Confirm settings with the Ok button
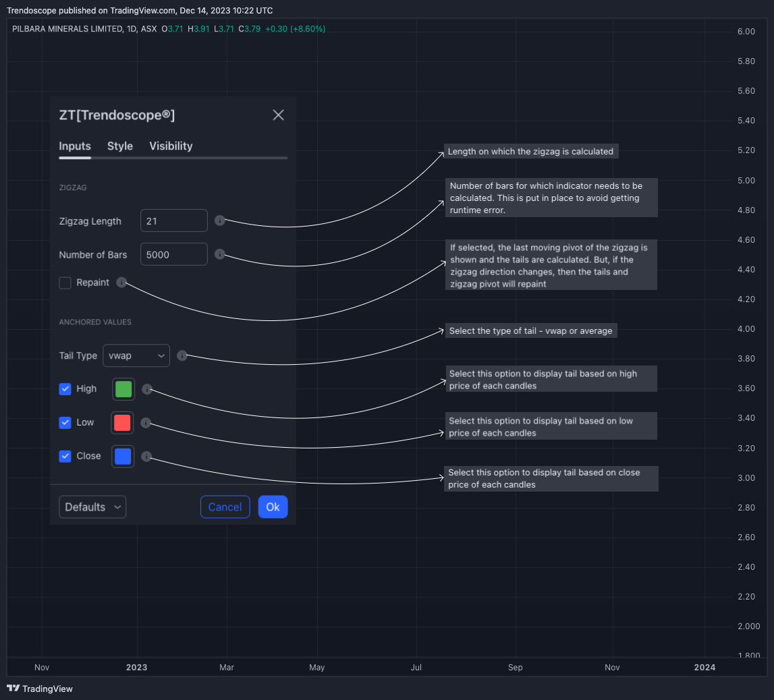The width and height of the screenshot is (774, 700). tap(273, 507)
